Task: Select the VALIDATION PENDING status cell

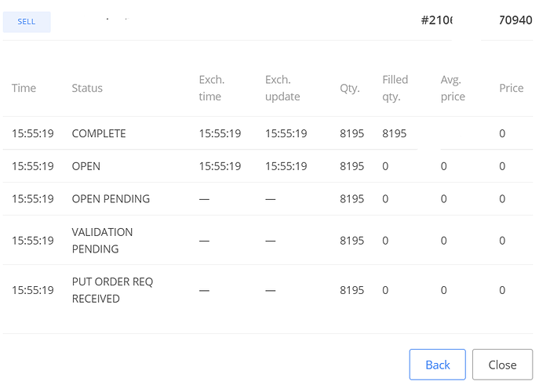Action: pyautogui.click(x=102, y=241)
